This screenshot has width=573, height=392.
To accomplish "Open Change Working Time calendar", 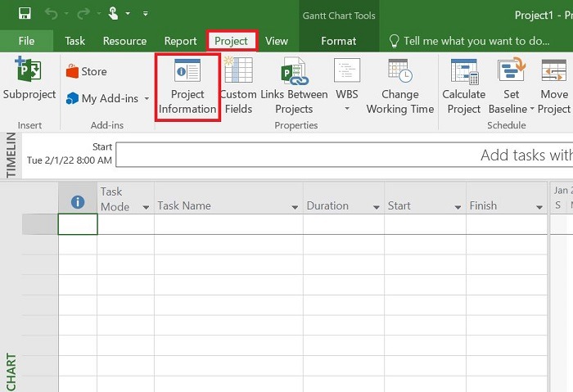I will [400, 86].
